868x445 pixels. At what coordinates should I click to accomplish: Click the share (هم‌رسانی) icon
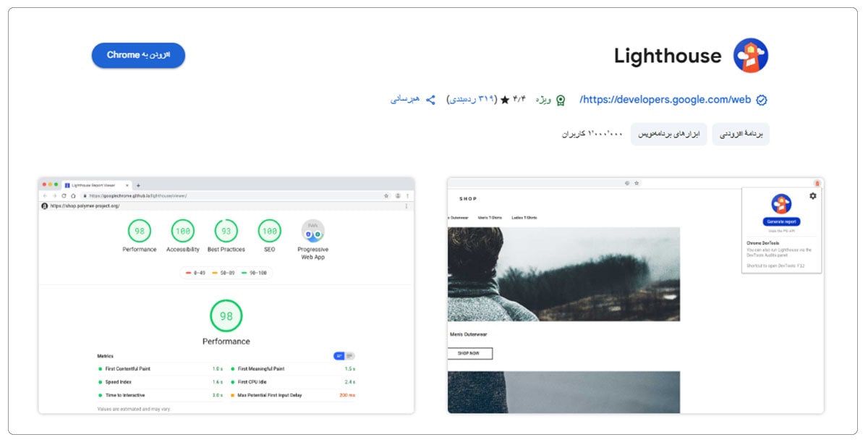(x=431, y=100)
